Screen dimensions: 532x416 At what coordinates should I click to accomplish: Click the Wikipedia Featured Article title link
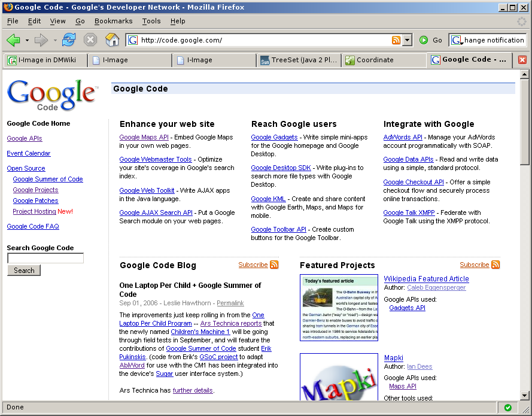click(x=426, y=279)
